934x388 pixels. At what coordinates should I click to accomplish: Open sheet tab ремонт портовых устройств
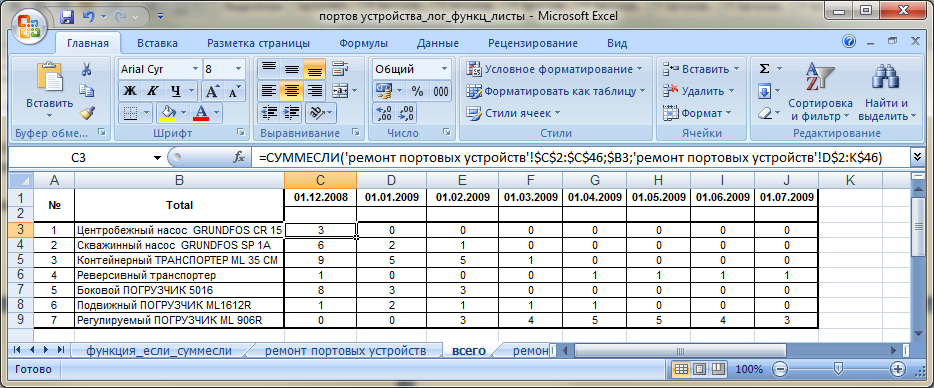click(x=345, y=351)
